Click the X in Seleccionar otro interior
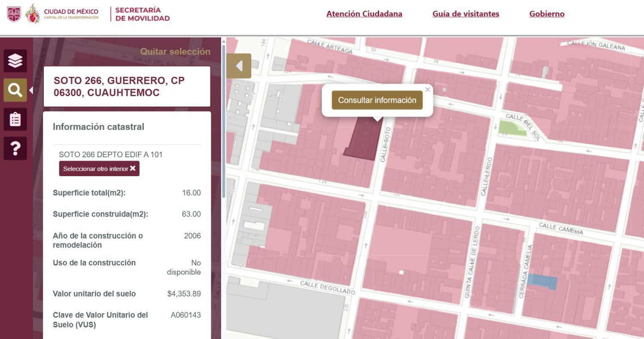 133,168
